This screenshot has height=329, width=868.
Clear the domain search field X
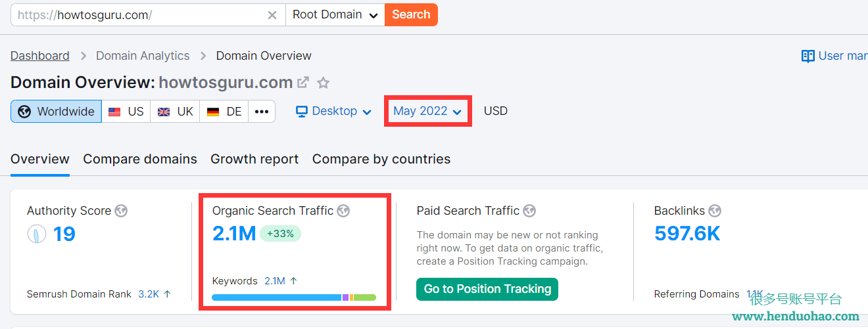(x=272, y=15)
